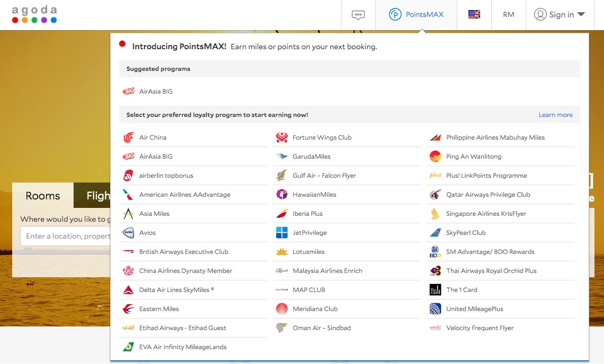The width and height of the screenshot is (604, 364).
Task: Click the Iberia Plus logo icon
Action: tap(282, 214)
